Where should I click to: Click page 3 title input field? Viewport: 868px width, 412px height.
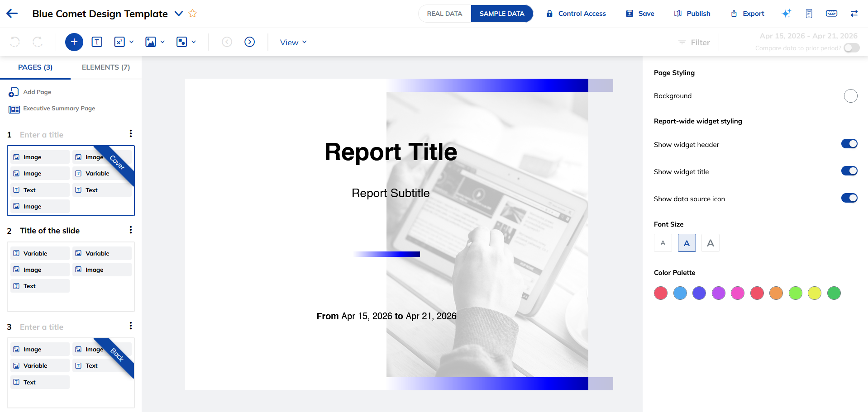pyautogui.click(x=42, y=327)
